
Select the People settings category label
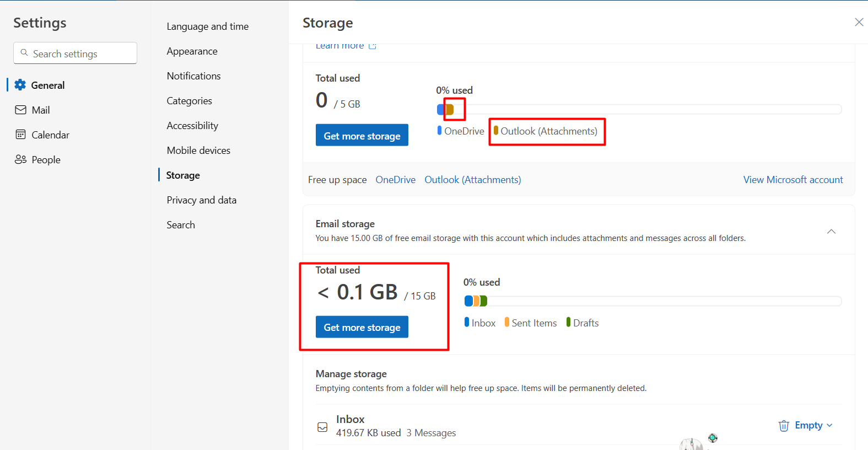(x=46, y=160)
